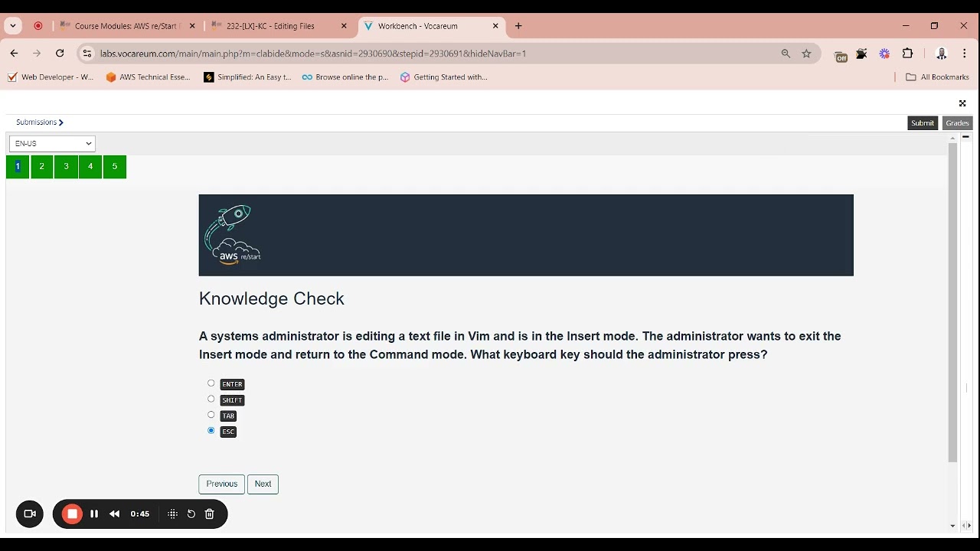Click the extension icon labeled off
Image resolution: width=980 pixels, height=551 pixels.
pos(841,55)
